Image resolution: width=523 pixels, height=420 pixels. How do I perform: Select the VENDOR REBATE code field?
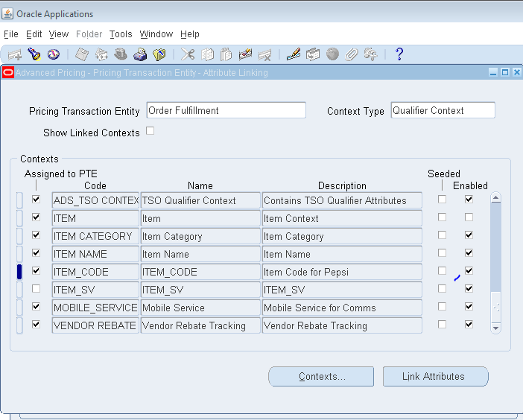[x=95, y=325]
